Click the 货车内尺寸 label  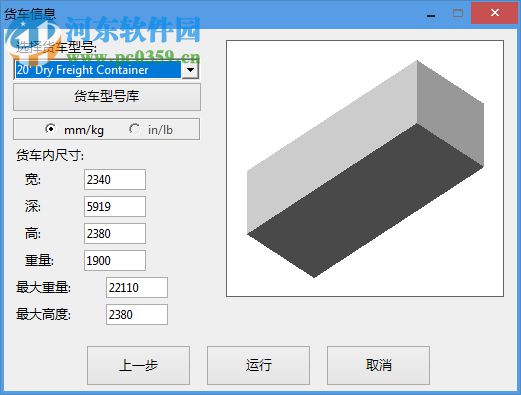[50, 155]
